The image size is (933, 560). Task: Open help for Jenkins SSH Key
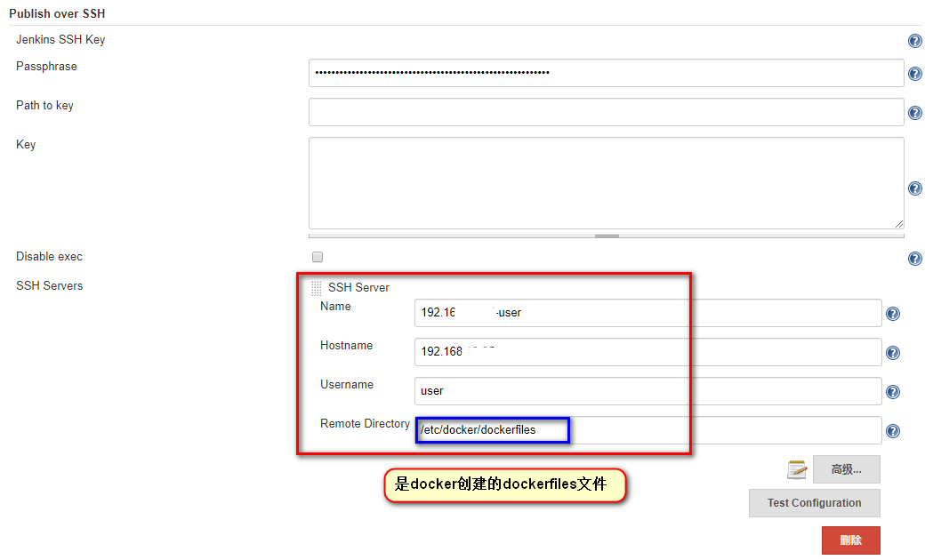(914, 40)
